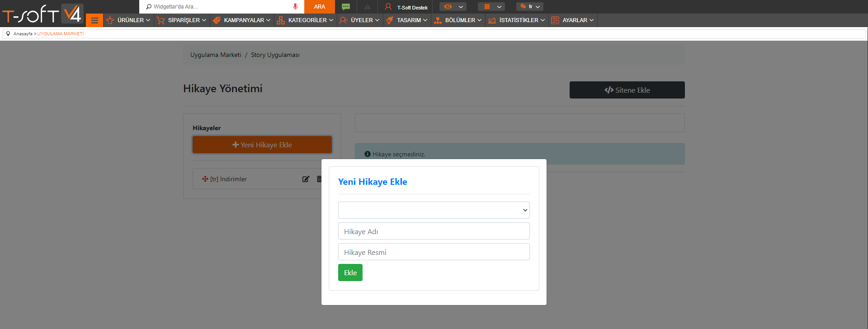This screenshot has width=868, height=329.
Task: Click Story Uygulaması breadcrumb
Action: (x=275, y=55)
